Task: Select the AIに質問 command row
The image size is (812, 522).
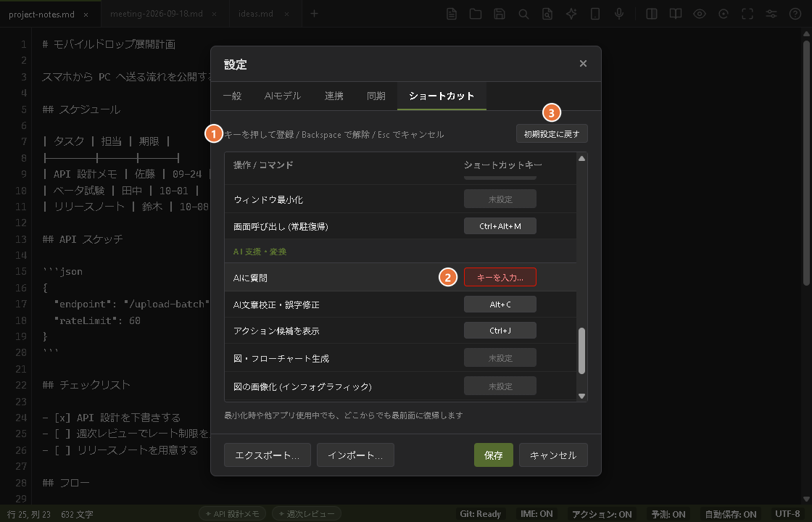Action: (400, 277)
